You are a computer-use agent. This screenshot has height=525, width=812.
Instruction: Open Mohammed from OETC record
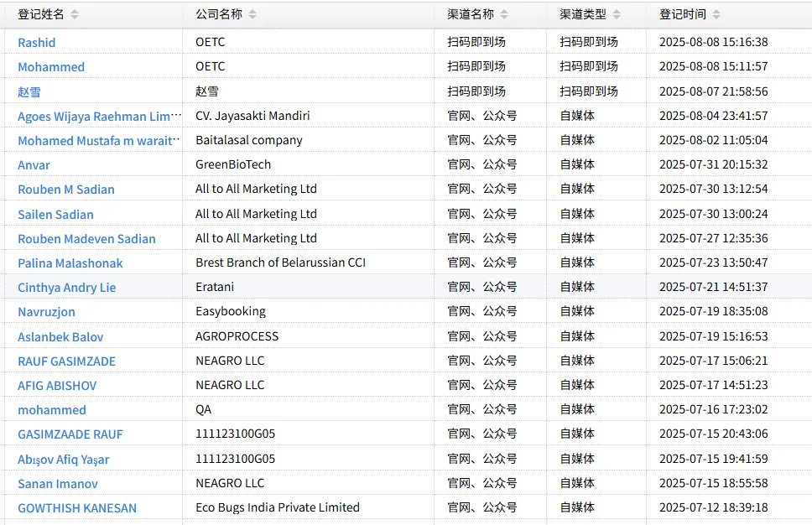point(50,67)
